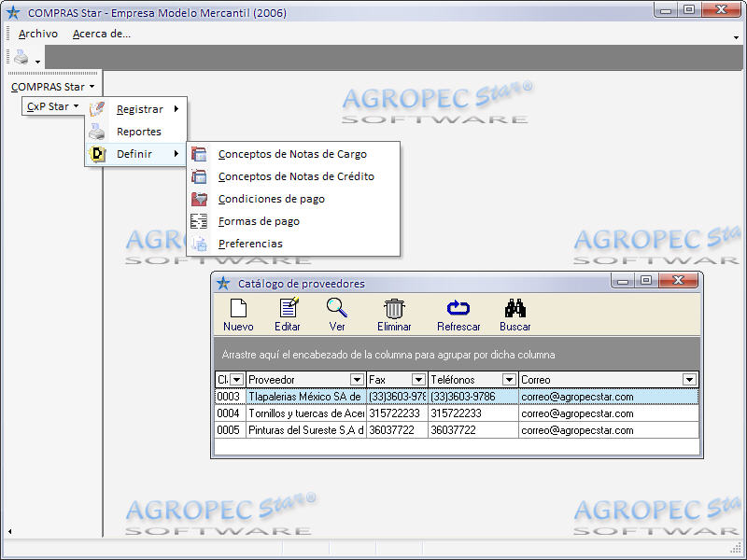The width and height of the screenshot is (747, 560).
Task: Open the Acerca de... menu
Action: click(102, 34)
